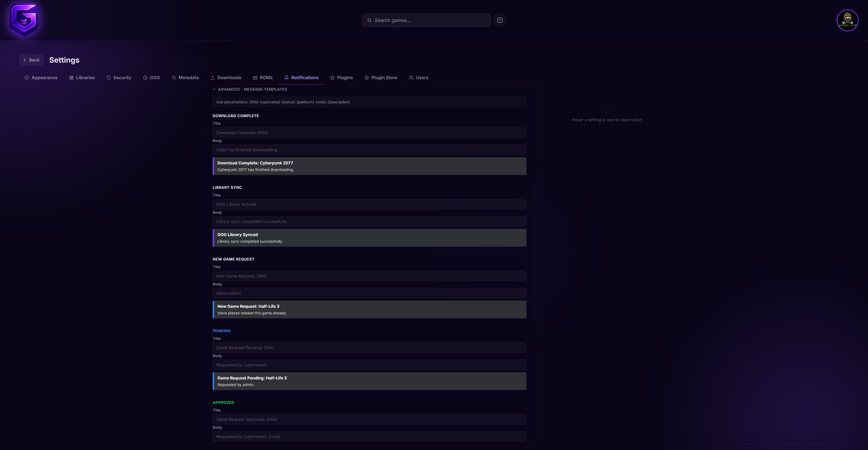
Task: Click the search magnifier icon
Action: click(x=369, y=21)
